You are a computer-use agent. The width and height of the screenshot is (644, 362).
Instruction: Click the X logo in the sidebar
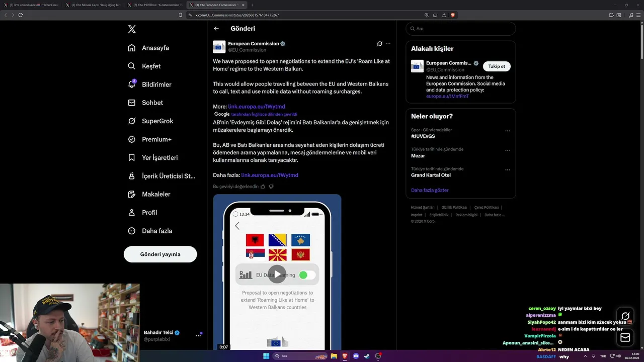(132, 29)
